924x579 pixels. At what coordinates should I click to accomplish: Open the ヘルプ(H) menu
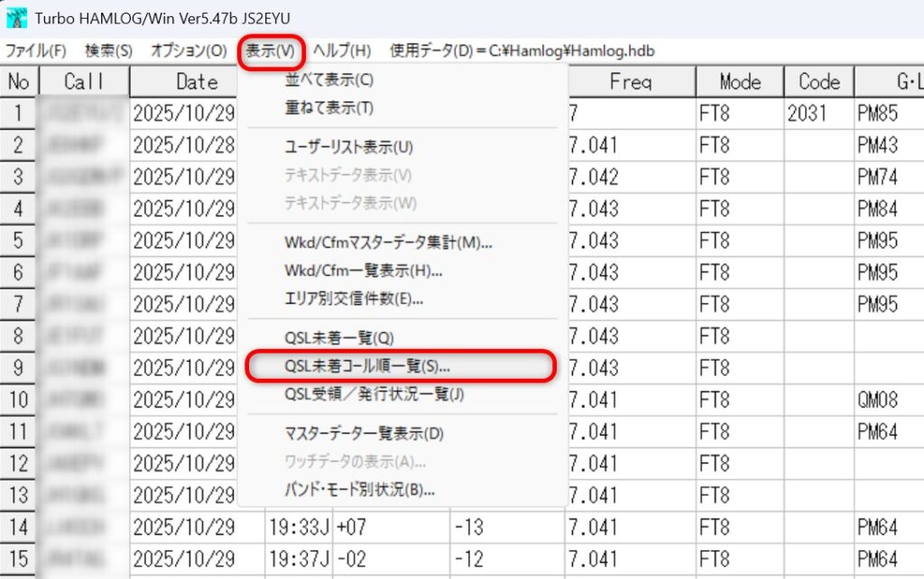342,51
